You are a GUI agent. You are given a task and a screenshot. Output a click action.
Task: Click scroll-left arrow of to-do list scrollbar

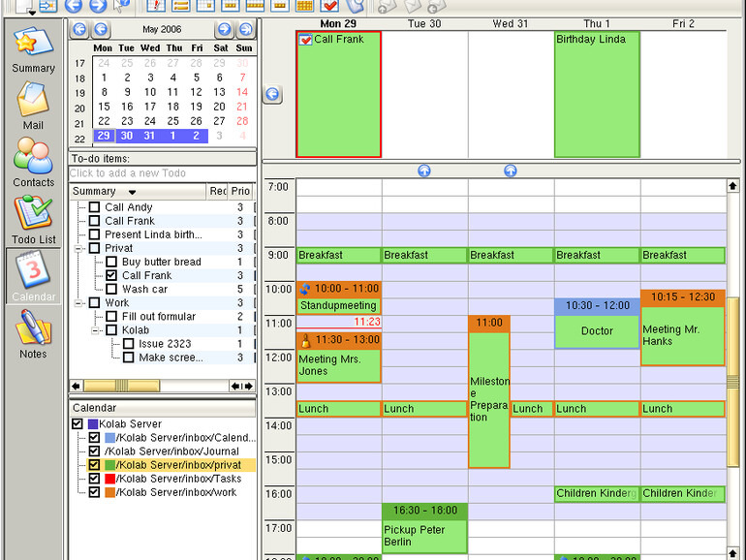click(77, 386)
